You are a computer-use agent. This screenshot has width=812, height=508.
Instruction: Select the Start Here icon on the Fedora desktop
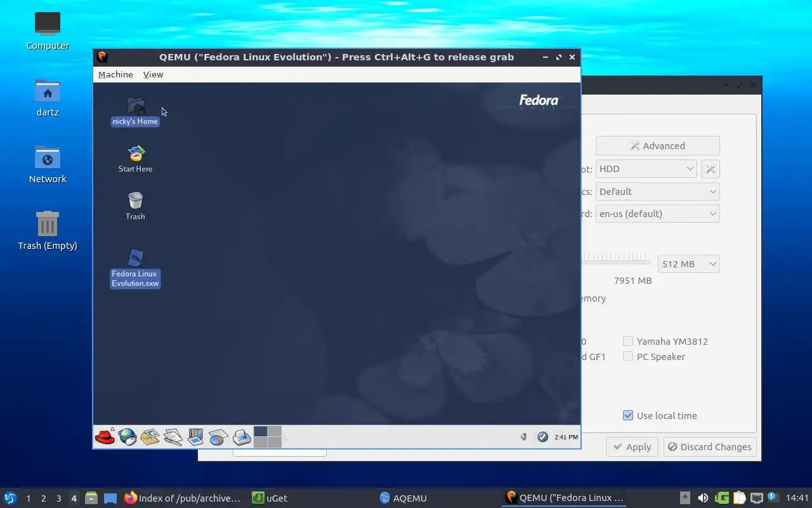tap(135, 159)
